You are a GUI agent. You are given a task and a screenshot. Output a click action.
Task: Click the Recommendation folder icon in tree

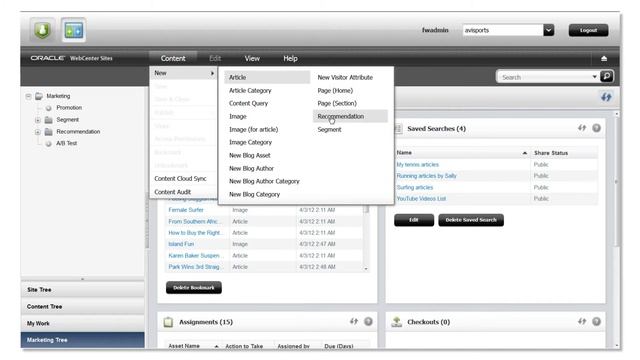(49, 132)
